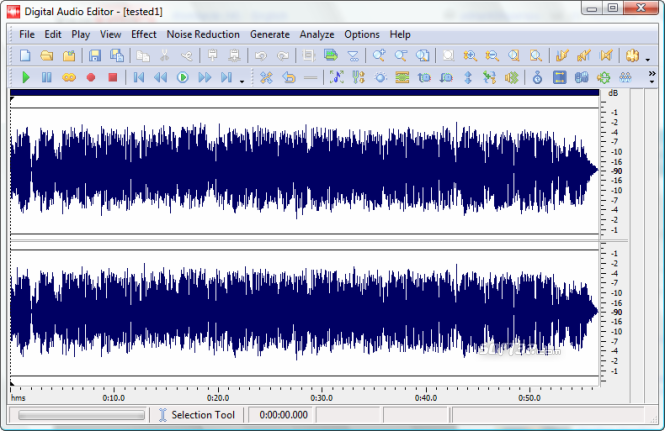Screen dimensions: 665x431
Task: Click timeline ruler at 0:30.0
Action: click(321, 398)
